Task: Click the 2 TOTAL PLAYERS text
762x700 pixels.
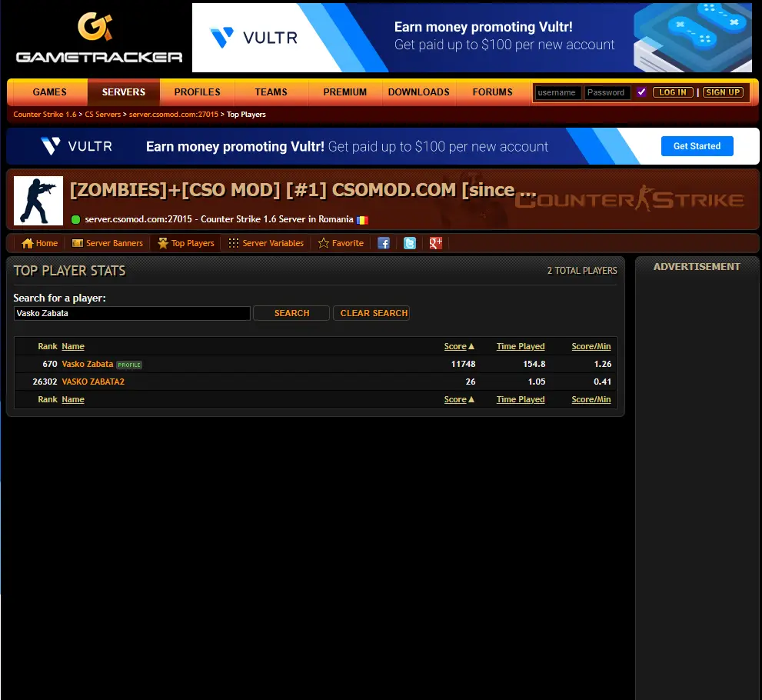Action: tap(582, 271)
